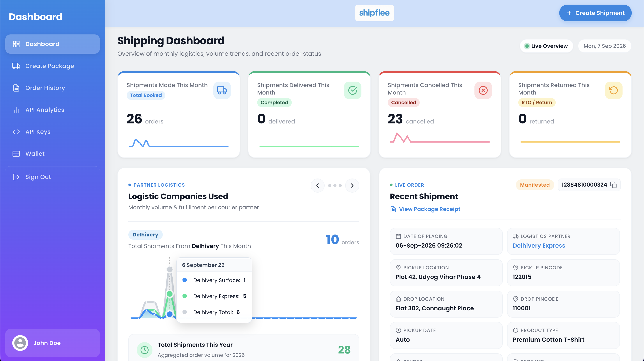Click the pin icon next to Pickup Pincode
Screen dimensions: 644x361
[x=515, y=268]
